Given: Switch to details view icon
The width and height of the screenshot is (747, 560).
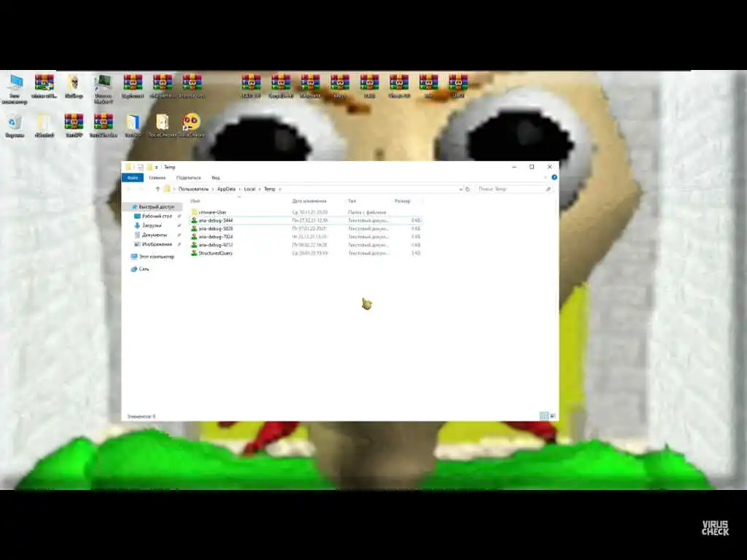Looking at the screenshot, I should [x=543, y=416].
